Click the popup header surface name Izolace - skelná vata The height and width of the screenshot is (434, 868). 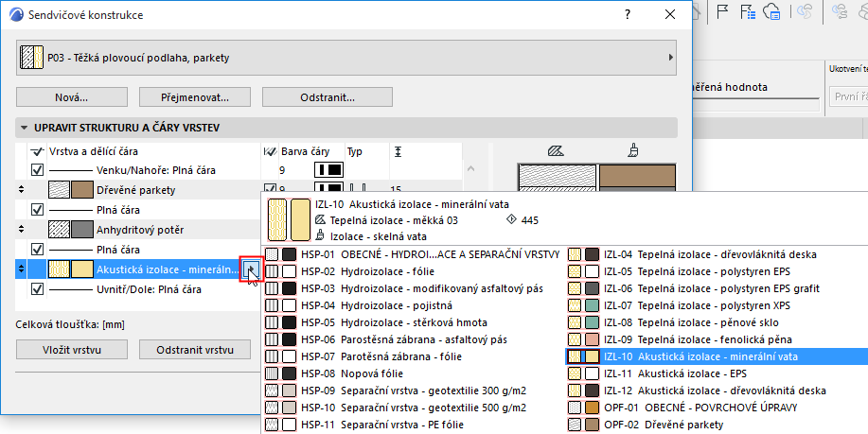[379, 236]
